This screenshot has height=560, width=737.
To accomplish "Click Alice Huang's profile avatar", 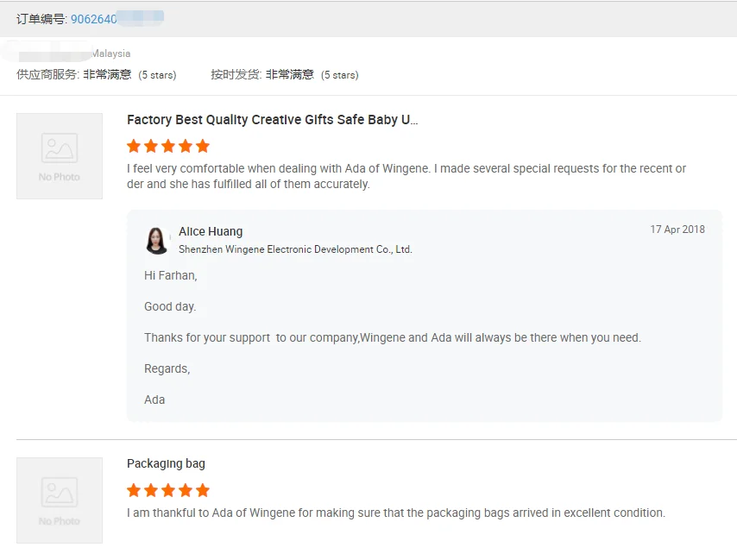I will point(157,240).
